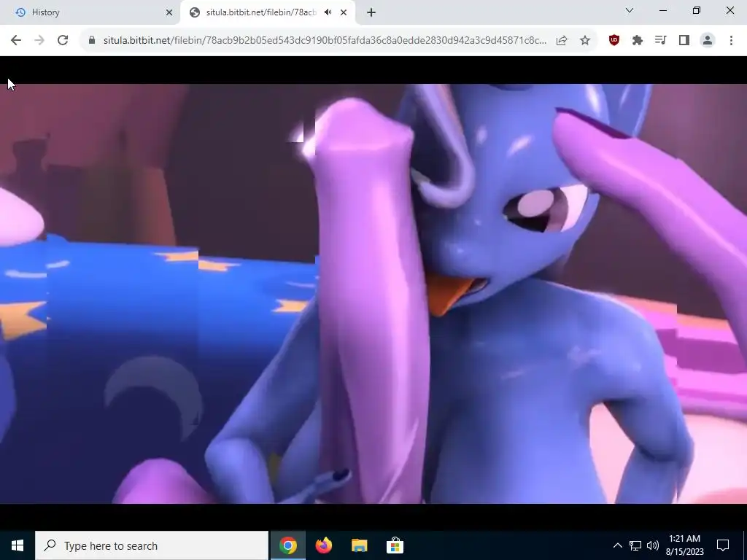Image resolution: width=747 pixels, height=560 pixels.
Task: Mute the tab using its speaker icon
Action: click(328, 12)
